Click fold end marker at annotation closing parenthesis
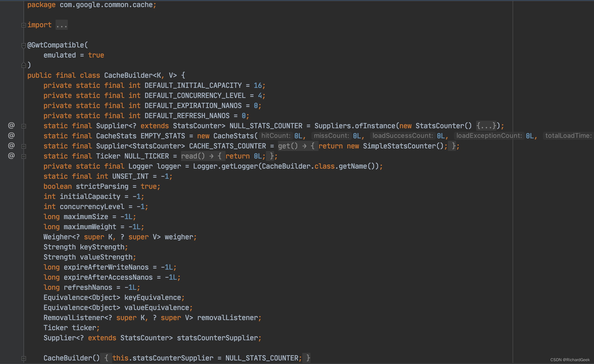594x364 pixels. [24, 65]
